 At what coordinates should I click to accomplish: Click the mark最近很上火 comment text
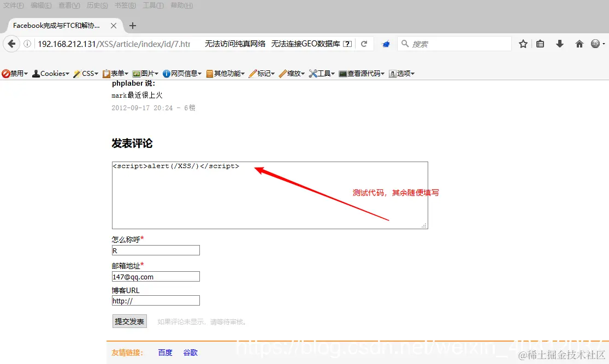coord(137,95)
